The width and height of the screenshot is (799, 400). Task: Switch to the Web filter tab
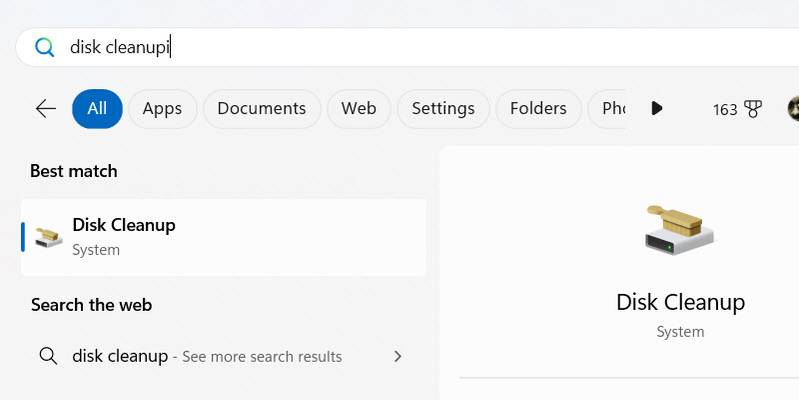358,108
